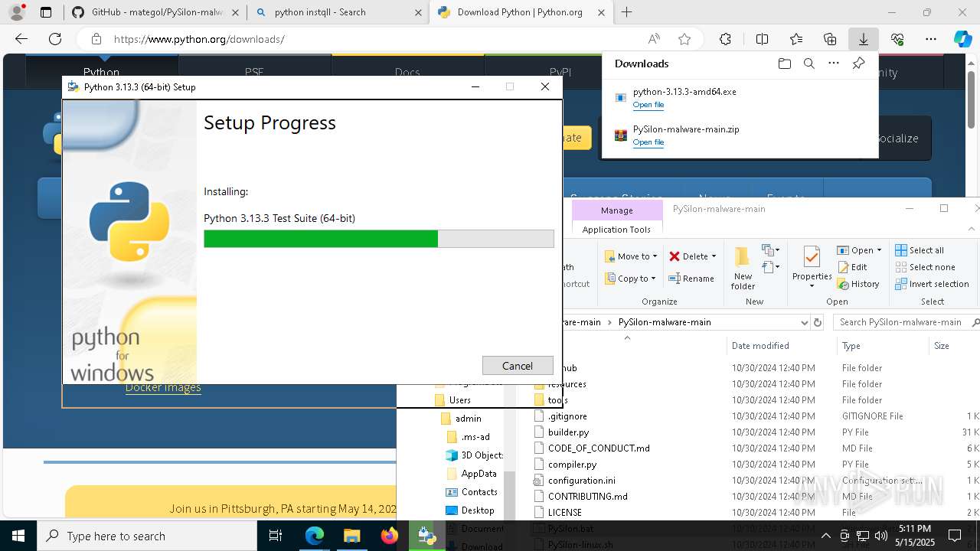Image resolution: width=980 pixels, height=551 pixels.
Task: Add this page to favorites star
Action: coord(684,39)
